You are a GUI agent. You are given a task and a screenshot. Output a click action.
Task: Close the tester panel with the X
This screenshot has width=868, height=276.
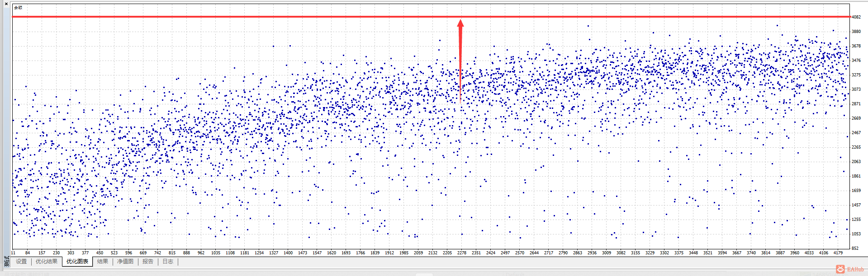click(6, 4)
